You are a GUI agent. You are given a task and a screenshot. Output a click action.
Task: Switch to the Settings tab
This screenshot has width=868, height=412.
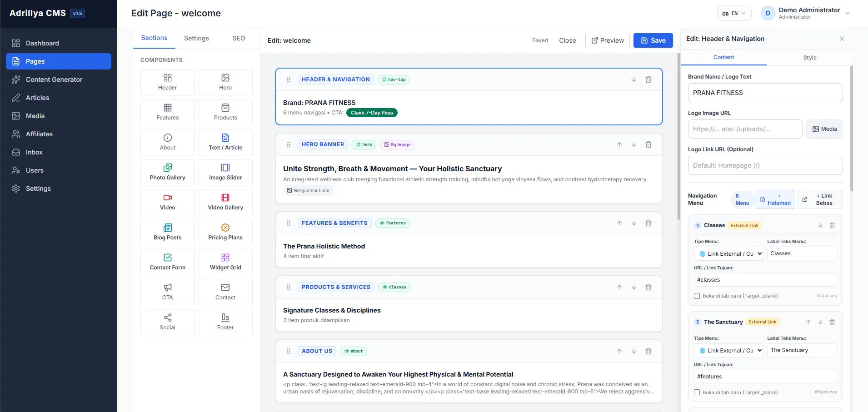[196, 38]
